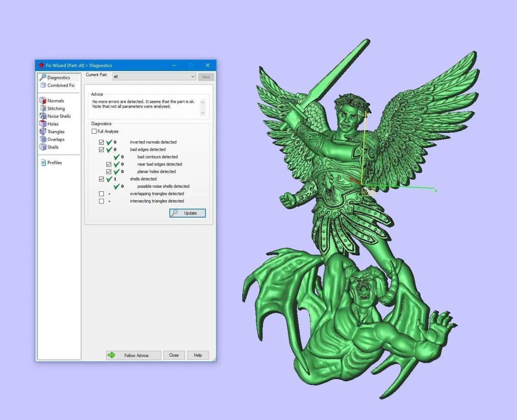517x420 pixels.
Task: Click the Close button in the wizard
Action: [x=174, y=355]
